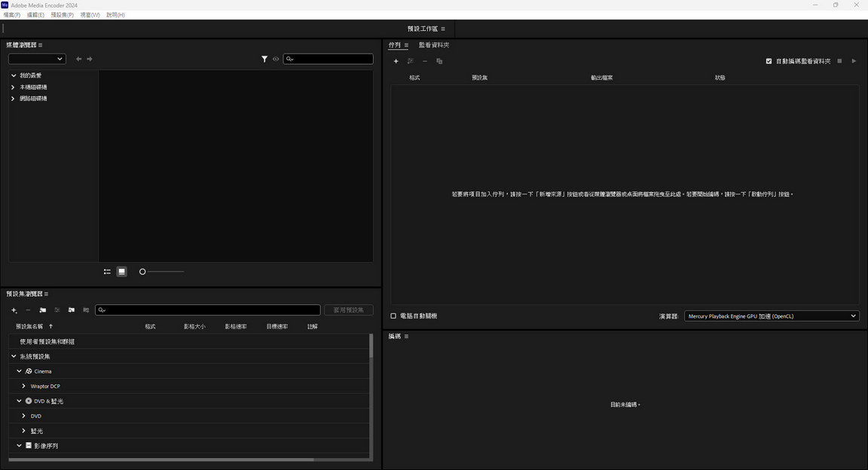The height and width of the screenshot is (470, 868).
Task: Open the 檔案 menu
Action: click(11, 14)
